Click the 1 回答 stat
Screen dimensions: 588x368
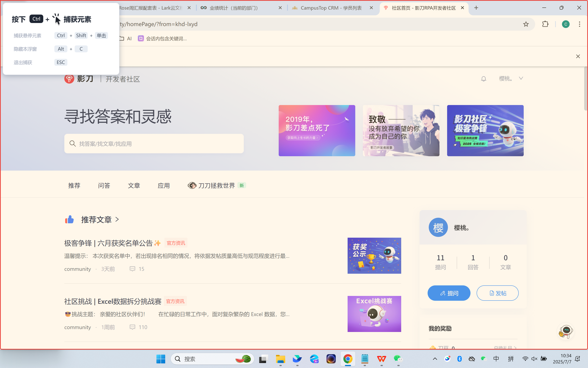pos(473,262)
